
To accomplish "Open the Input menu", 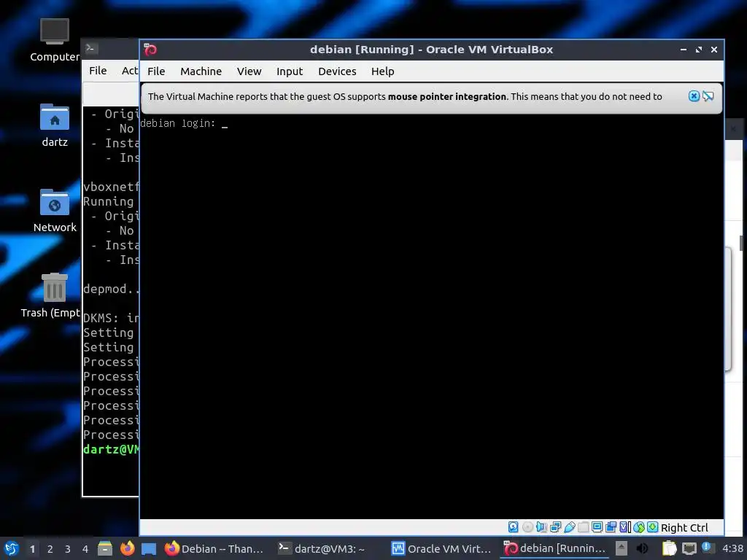I will 290,71.
